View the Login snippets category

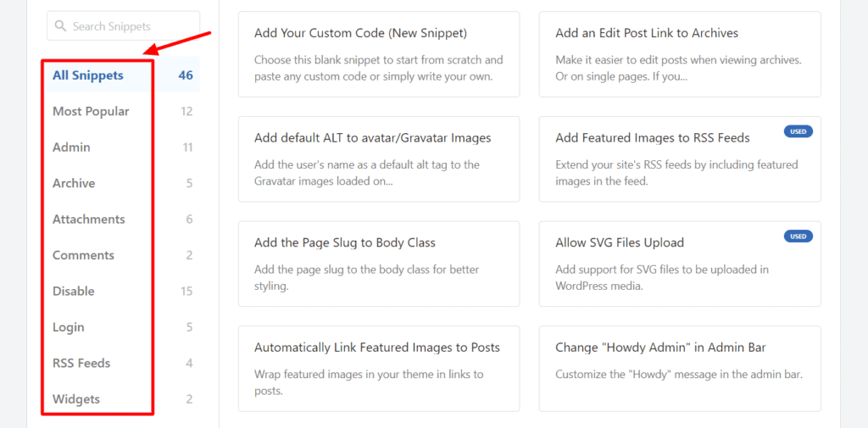[x=69, y=327]
